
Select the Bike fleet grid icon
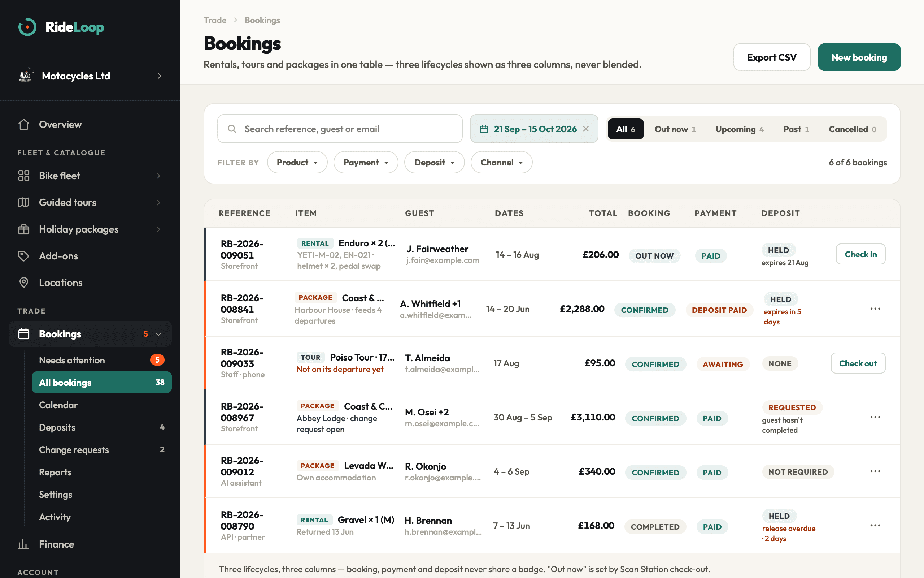(24, 176)
